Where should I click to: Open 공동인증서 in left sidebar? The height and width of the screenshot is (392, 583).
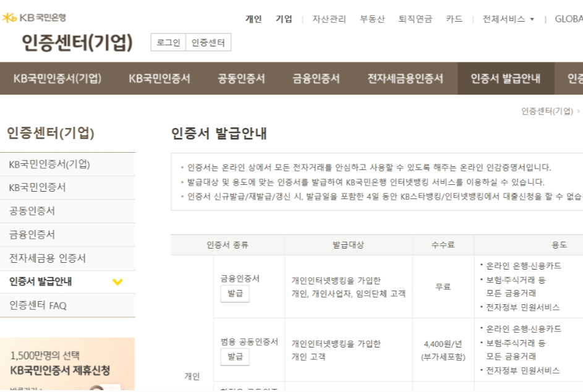pos(67,211)
